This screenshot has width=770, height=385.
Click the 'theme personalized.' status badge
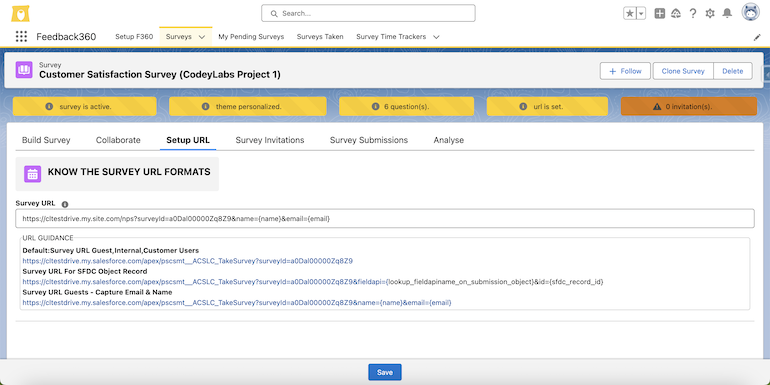click(248, 106)
